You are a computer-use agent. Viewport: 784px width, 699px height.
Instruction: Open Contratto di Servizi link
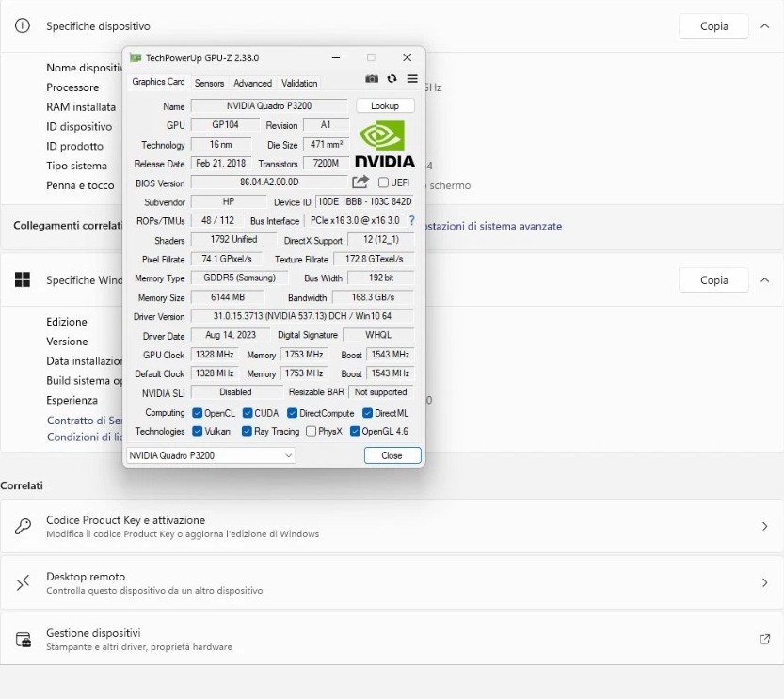tap(85, 421)
